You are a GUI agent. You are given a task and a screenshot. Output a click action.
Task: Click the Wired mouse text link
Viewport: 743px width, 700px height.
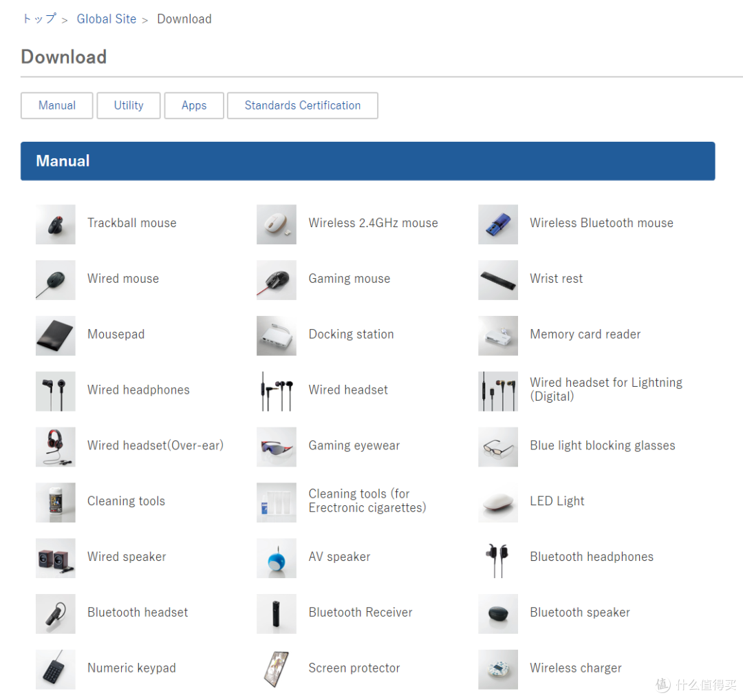[x=122, y=278]
